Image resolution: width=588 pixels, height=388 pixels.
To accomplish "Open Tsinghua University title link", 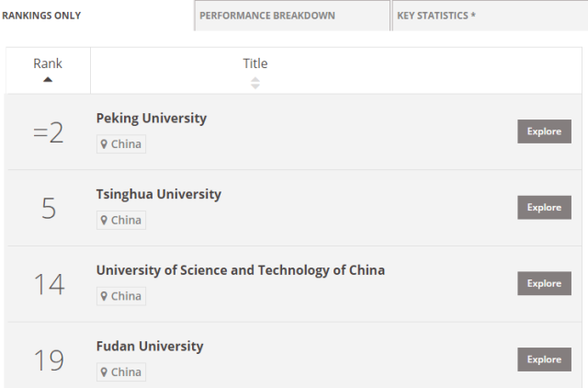I will point(159,195).
